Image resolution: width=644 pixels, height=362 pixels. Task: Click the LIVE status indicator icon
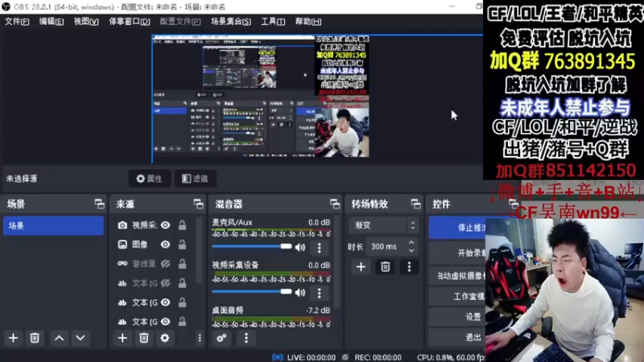[278, 357]
